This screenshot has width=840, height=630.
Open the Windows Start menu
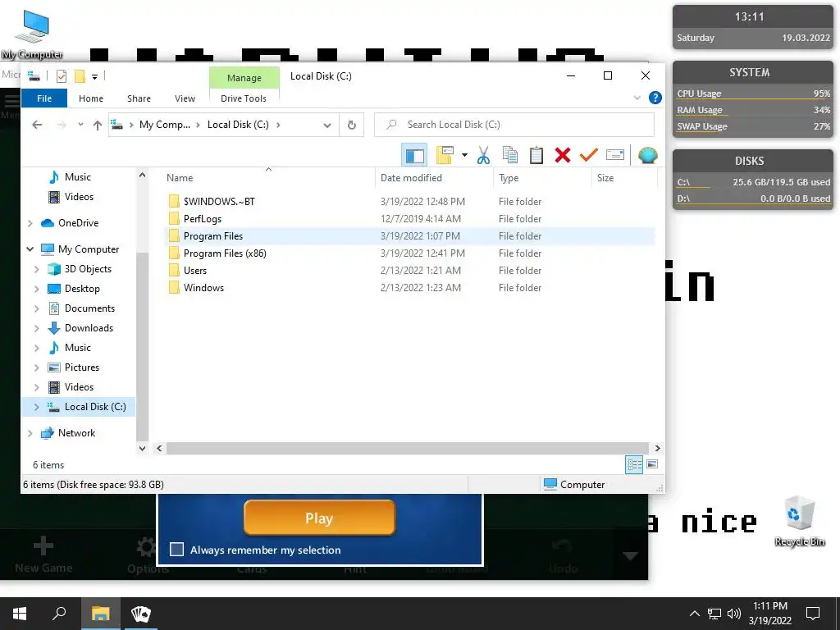pyautogui.click(x=20, y=614)
